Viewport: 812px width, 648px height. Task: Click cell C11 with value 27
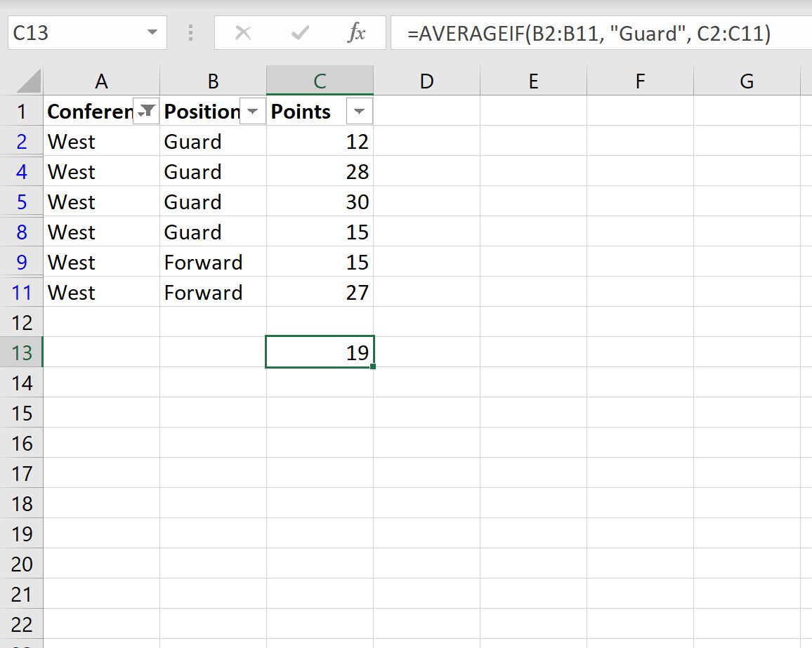(x=320, y=292)
